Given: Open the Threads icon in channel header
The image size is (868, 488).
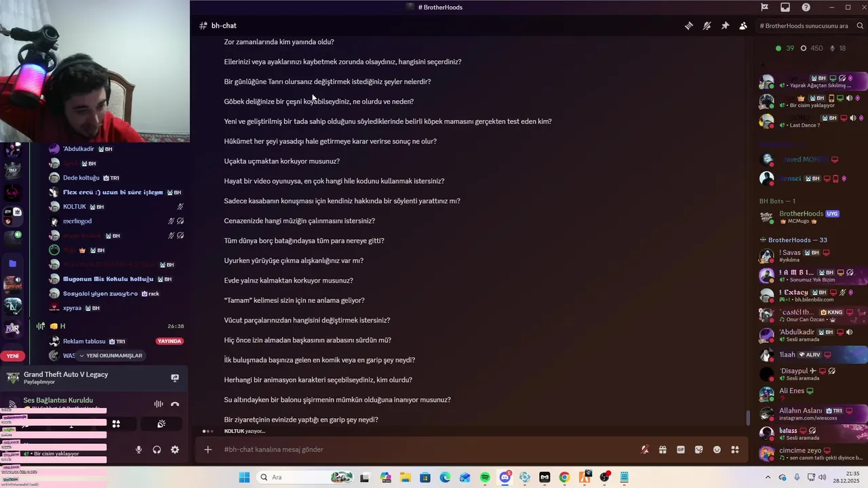Looking at the screenshot, I should pos(688,26).
